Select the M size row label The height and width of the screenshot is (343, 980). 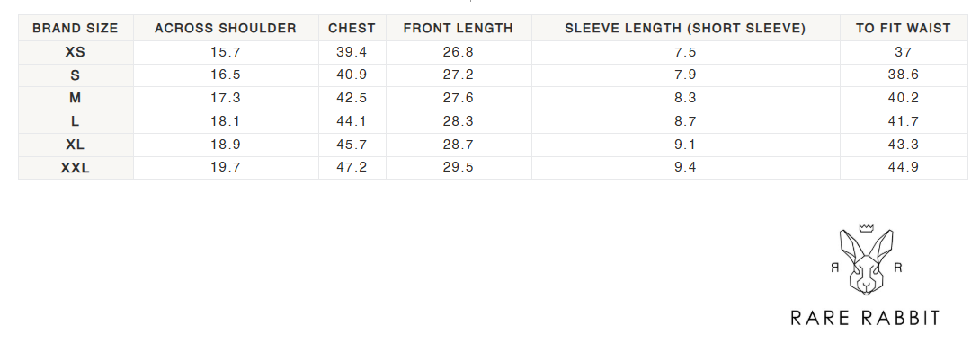pyautogui.click(x=75, y=98)
